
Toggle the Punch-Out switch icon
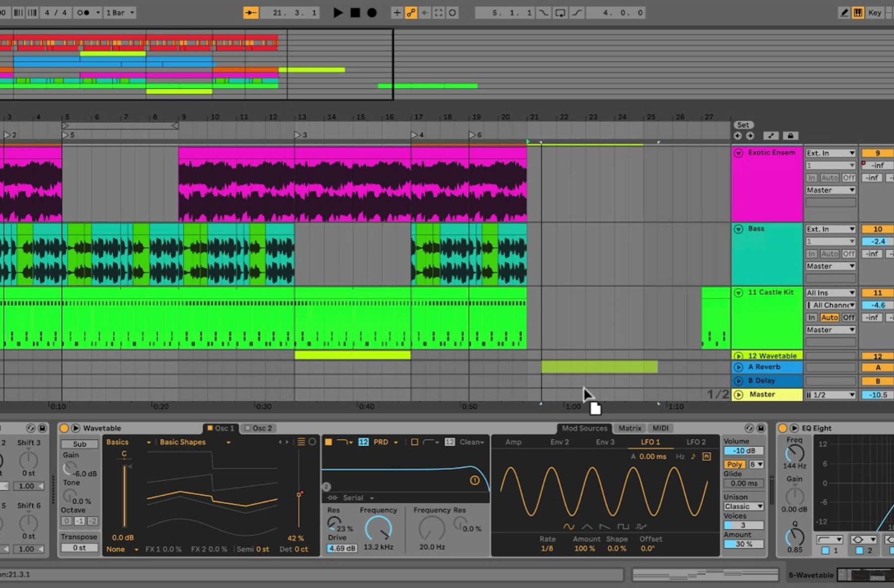(x=577, y=12)
